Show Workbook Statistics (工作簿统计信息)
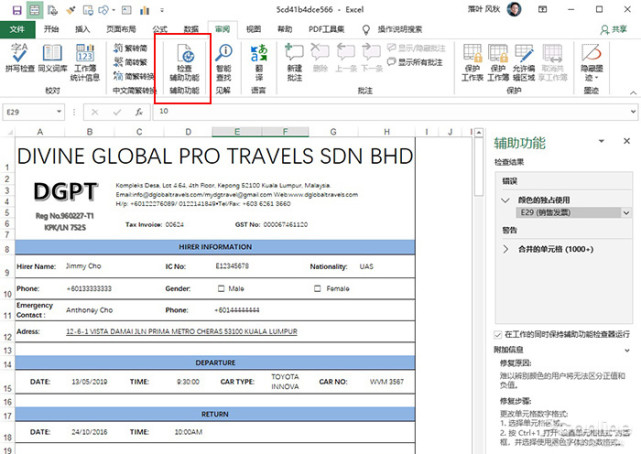 click(x=85, y=62)
